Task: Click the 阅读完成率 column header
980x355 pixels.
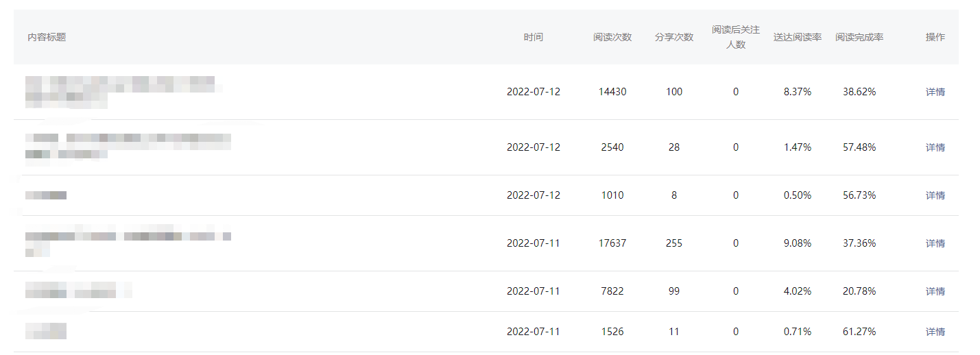Action: 859,37
